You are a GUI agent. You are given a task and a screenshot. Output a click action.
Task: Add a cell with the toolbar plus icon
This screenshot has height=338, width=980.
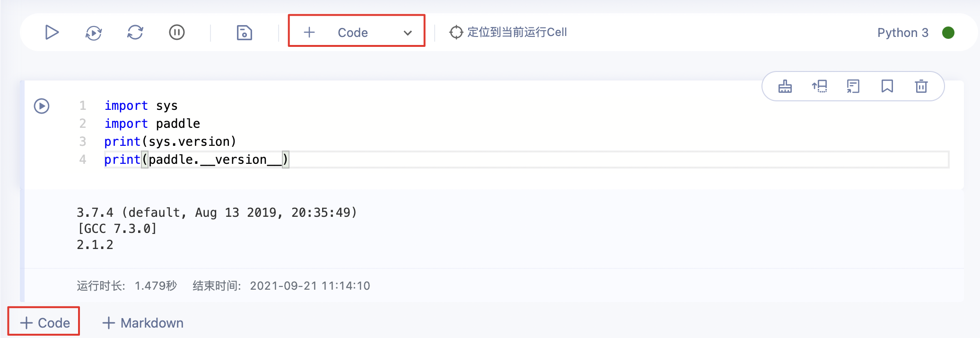point(309,32)
